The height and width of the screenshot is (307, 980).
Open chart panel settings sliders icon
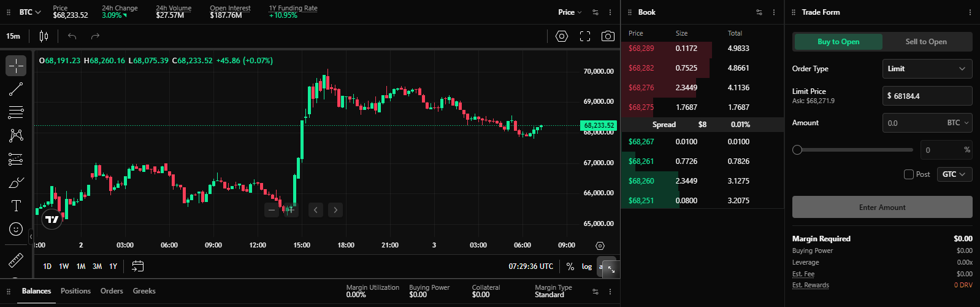point(595,12)
